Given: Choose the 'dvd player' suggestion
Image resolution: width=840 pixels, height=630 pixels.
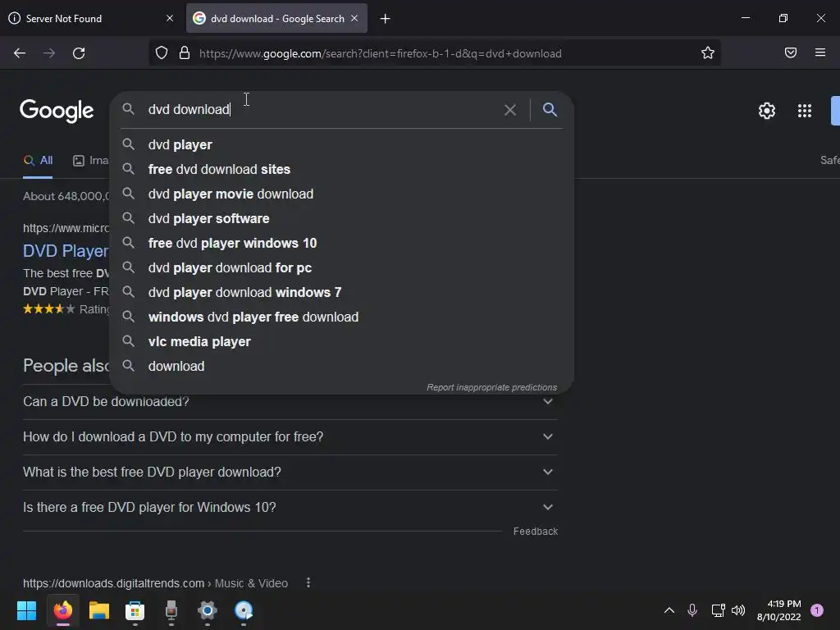Looking at the screenshot, I should (342, 144).
